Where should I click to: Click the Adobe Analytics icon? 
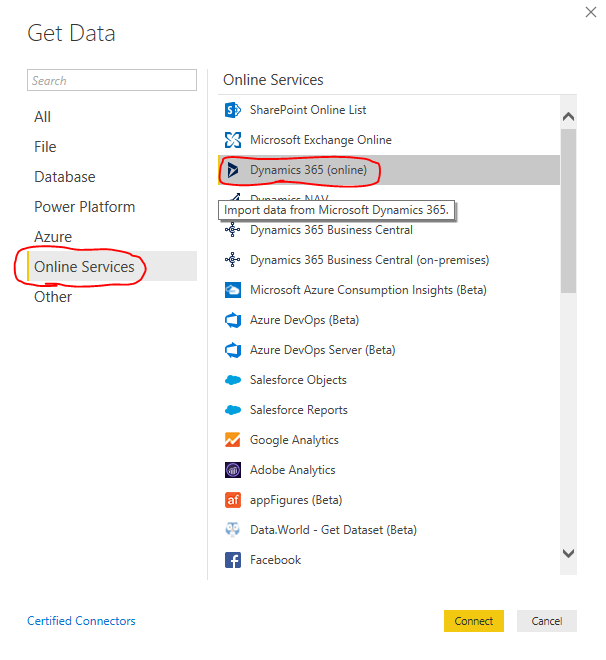[233, 470]
